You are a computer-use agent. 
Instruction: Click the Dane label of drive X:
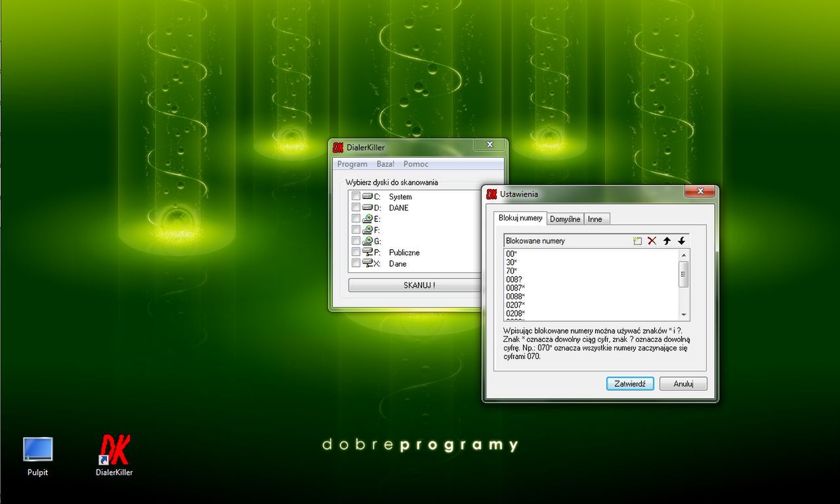click(398, 264)
